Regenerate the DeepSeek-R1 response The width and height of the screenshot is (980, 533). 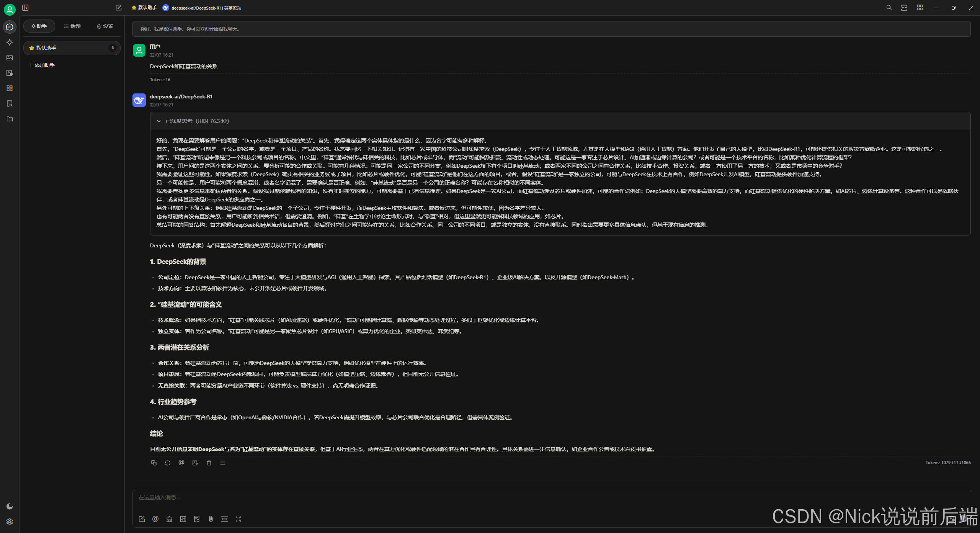click(x=168, y=463)
